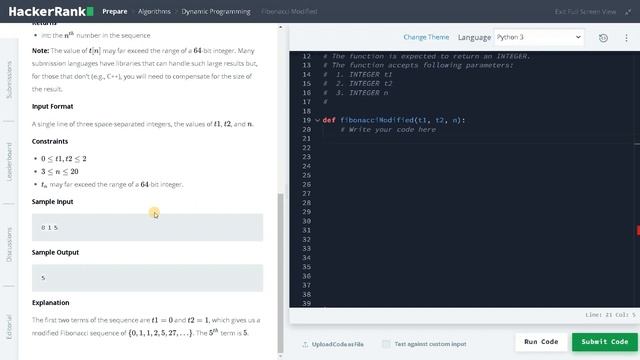Image resolution: width=640 pixels, height=360 pixels.
Task: Click line number 21 in the gutter
Action: pyautogui.click(x=307, y=139)
